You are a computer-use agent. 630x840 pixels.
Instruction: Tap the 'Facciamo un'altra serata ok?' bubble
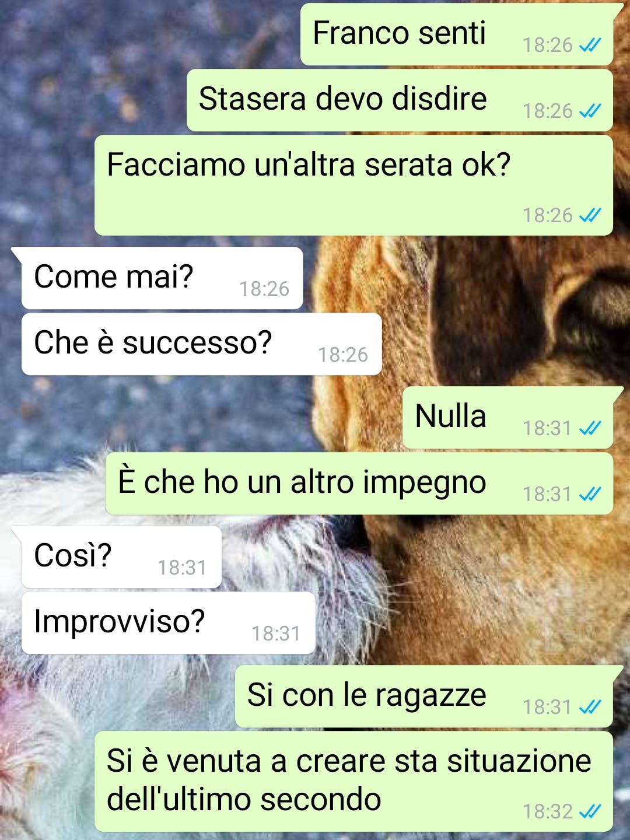pyautogui.click(x=353, y=185)
